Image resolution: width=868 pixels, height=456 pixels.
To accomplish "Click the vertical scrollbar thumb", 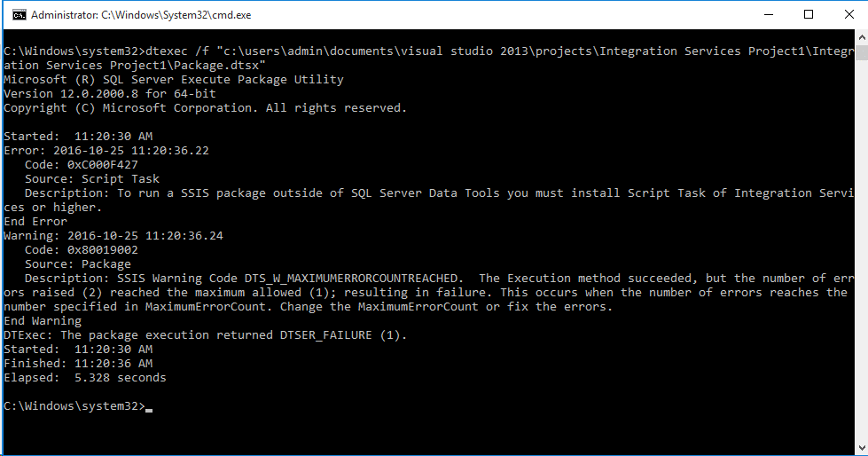I will coord(862,52).
